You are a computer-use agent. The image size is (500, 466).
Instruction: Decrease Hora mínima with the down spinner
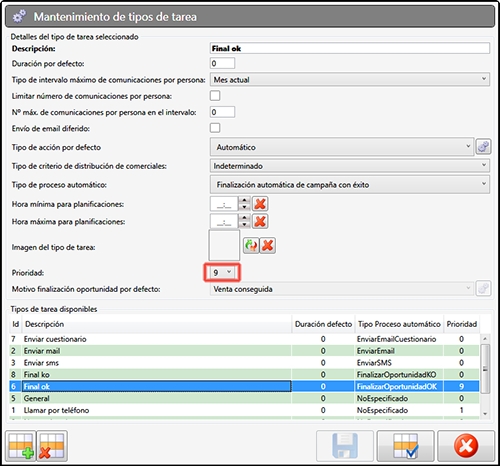245,207
